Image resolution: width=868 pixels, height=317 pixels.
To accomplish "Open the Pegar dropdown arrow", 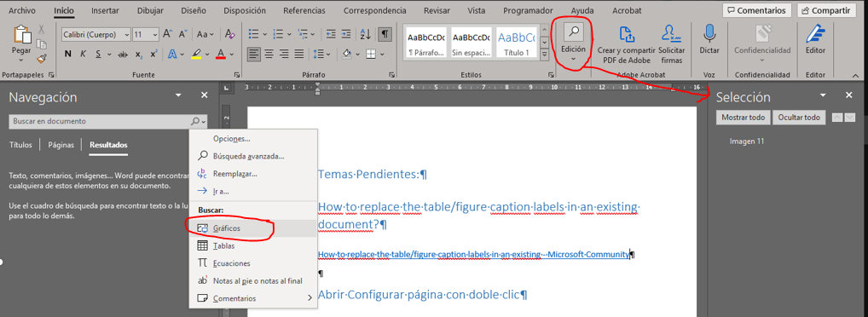I will [21, 60].
